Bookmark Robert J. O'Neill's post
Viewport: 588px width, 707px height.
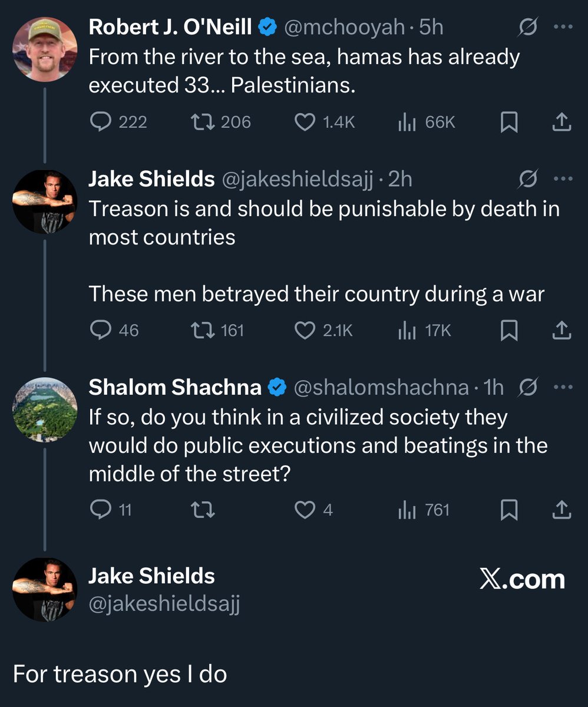(x=508, y=122)
